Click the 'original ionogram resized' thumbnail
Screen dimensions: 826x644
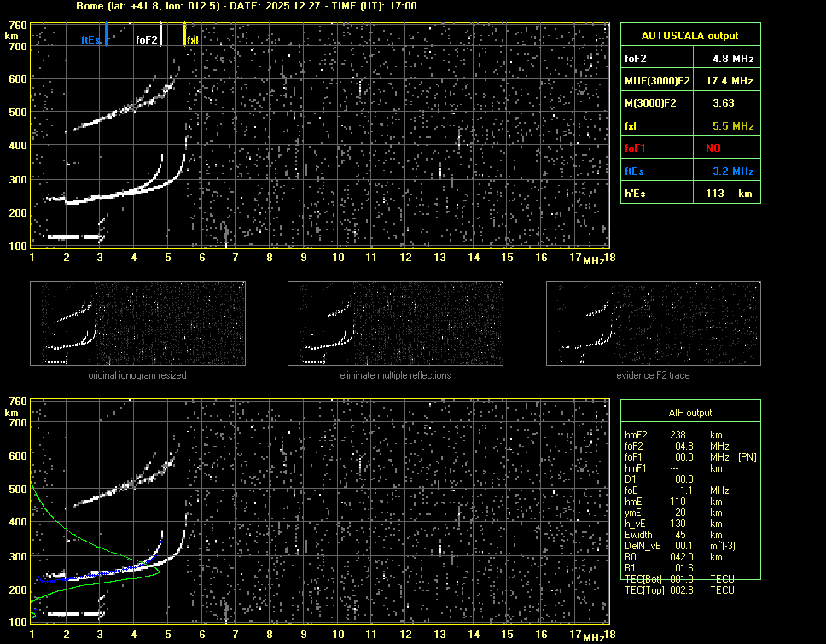point(137,324)
